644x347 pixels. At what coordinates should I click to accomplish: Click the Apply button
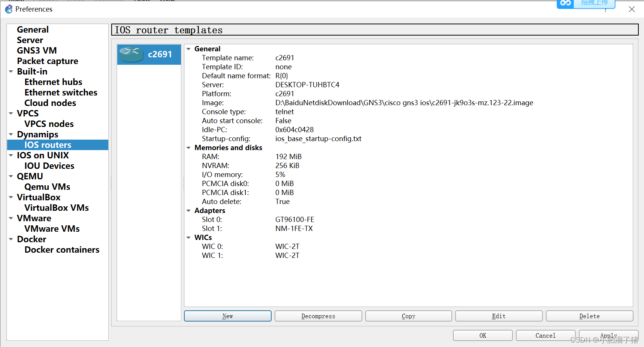(609, 335)
